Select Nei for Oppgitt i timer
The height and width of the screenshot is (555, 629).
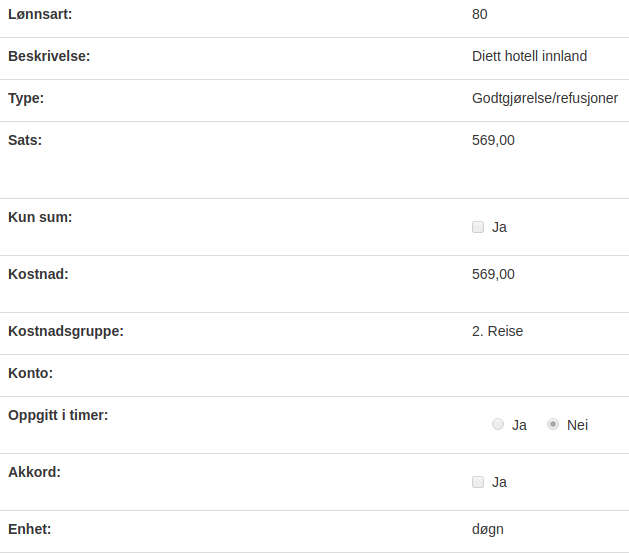click(x=553, y=424)
